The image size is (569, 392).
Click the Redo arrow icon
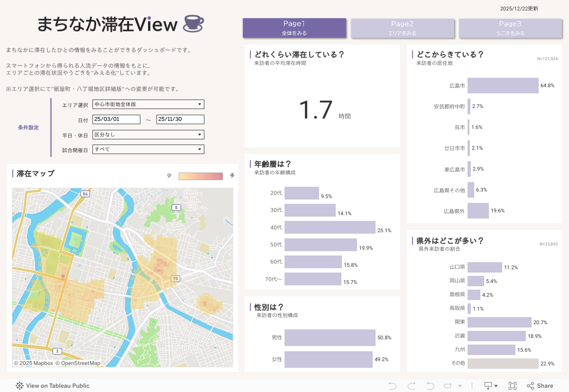point(412,386)
